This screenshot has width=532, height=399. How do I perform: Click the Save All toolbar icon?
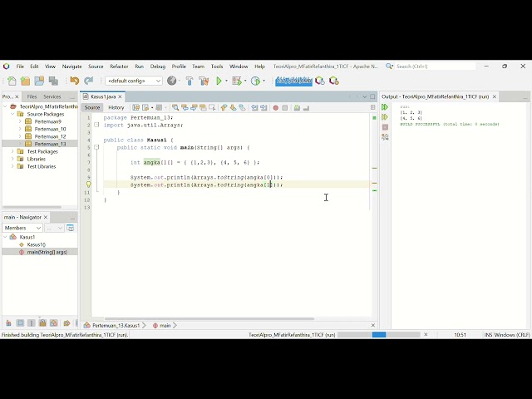click(53, 81)
